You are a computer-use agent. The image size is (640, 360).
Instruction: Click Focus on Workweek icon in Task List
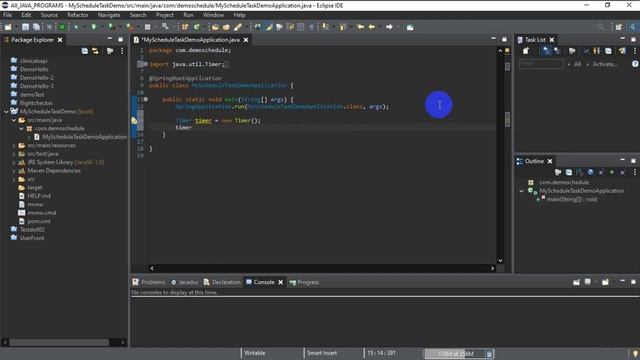pyautogui.click(x=572, y=51)
